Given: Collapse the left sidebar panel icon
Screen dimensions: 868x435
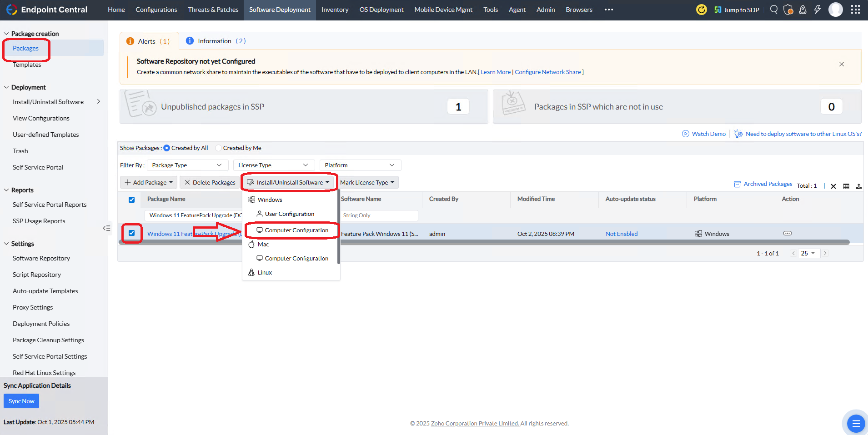Looking at the screenshot, I should (x=106, y=228).
